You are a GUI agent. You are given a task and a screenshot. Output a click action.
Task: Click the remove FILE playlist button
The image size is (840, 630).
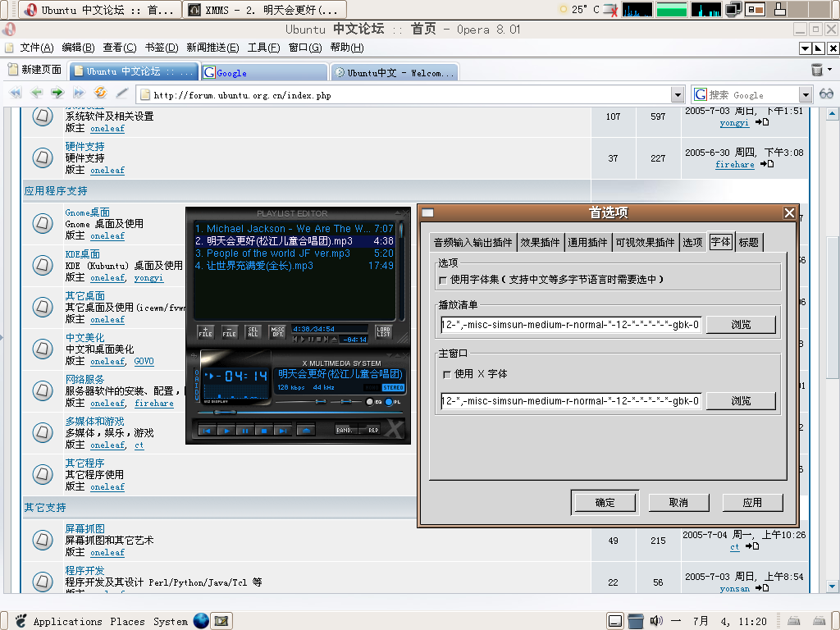[230, 332]
